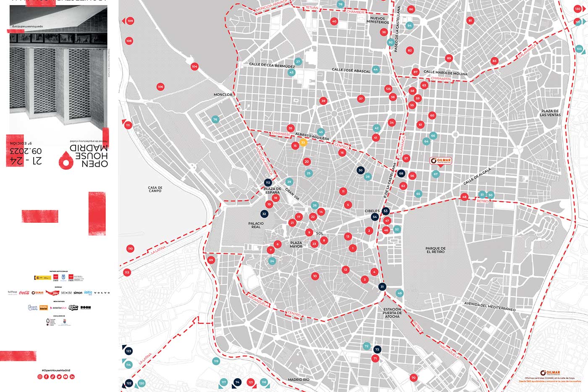Select red marker 104
The image size is (588, 392).
click(x=194, y=66)
